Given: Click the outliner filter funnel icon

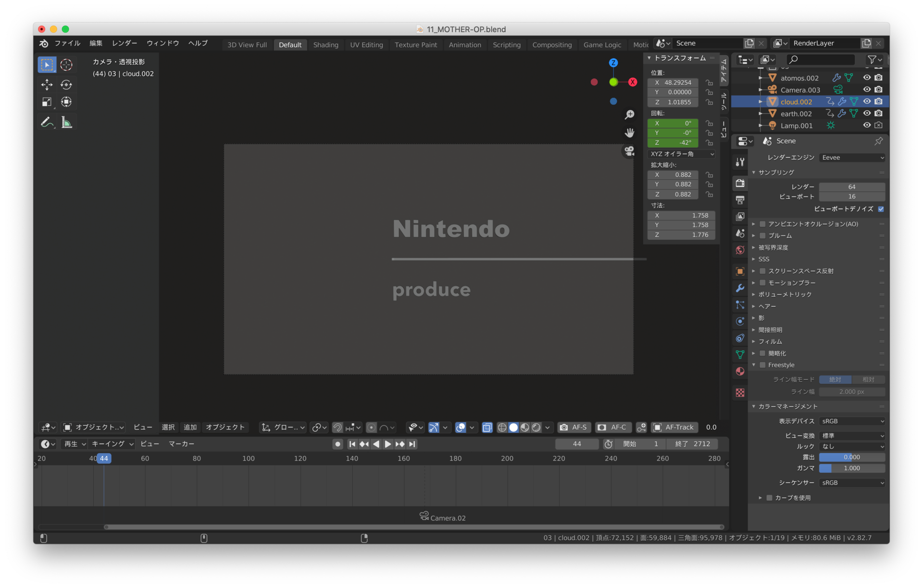Looking at the screenshot, I should click(x=872, y=60).
